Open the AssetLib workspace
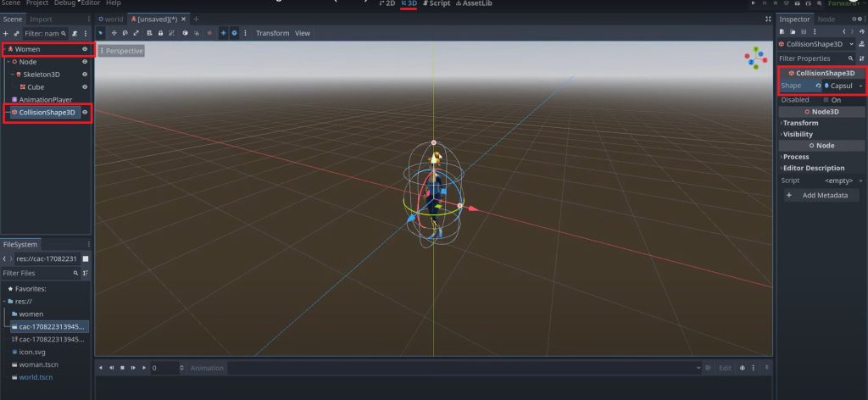Screen dimensions: 868x400 (474, 3)
